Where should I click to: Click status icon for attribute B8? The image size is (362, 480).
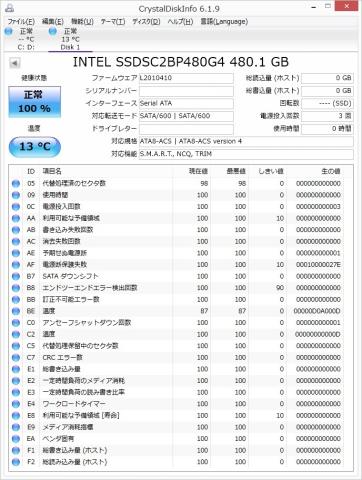[x=16, y=288]
